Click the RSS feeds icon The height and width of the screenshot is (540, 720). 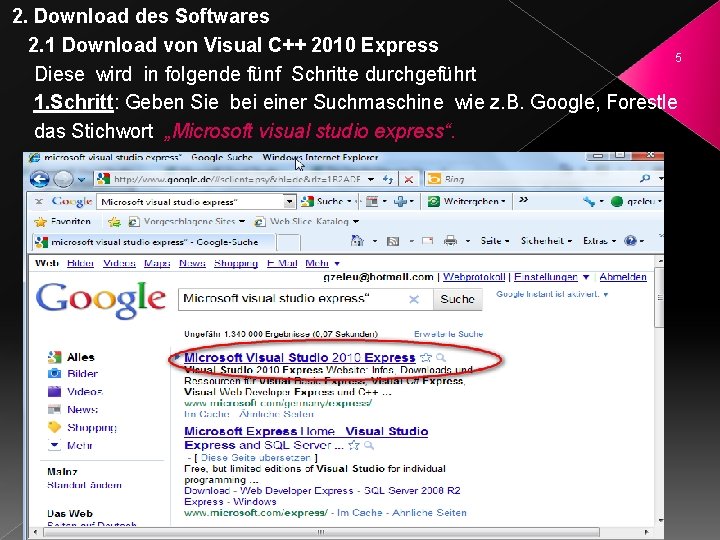pos(393,241)
